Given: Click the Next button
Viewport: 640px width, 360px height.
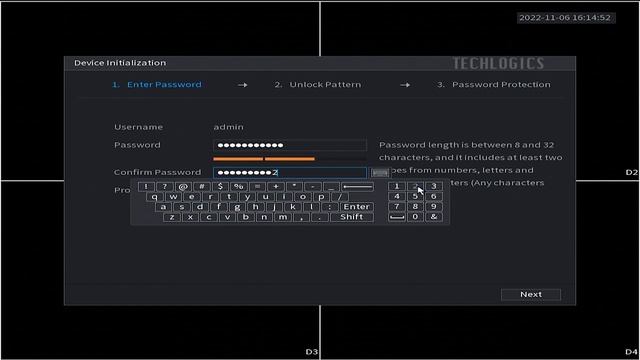Looking at the screenshot, I should (531, 294).
